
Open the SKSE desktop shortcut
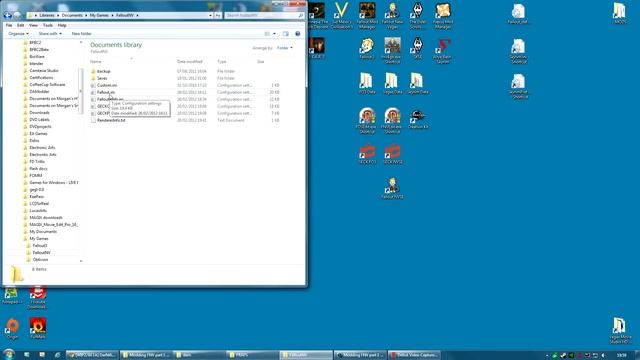click(x=417, y=48)
